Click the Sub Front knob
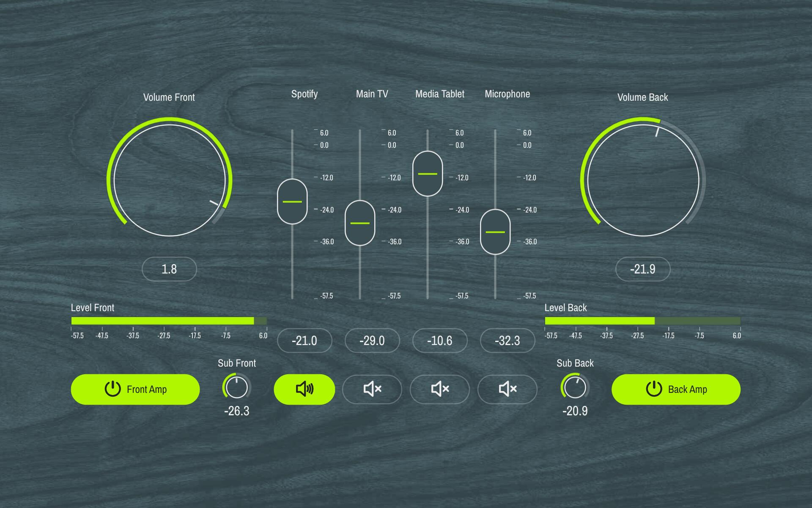 tap(237, 387)
